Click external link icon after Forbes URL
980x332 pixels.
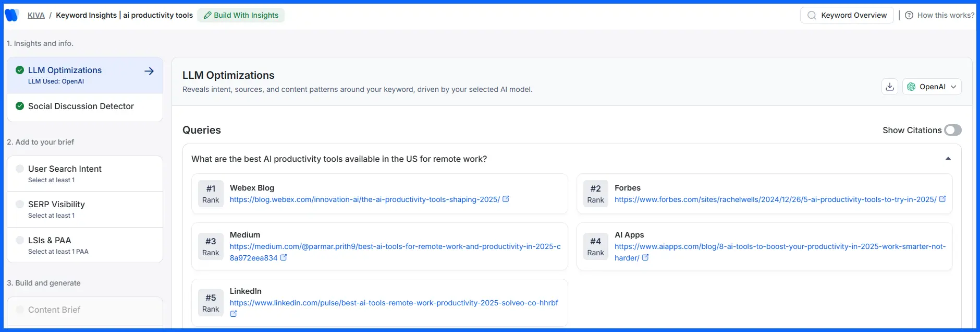click(x=942, y=199)
